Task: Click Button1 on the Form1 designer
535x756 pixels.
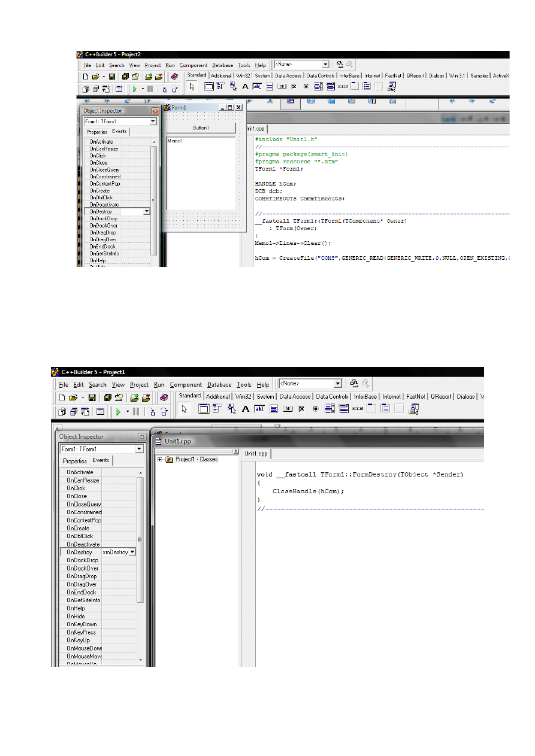Action: [201, 128]
